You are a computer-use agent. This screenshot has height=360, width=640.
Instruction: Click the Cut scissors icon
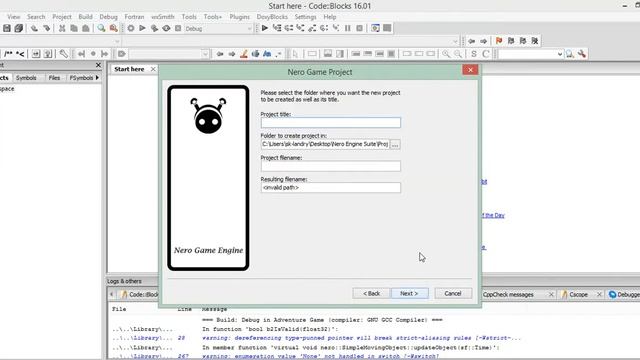click(62, 28)
